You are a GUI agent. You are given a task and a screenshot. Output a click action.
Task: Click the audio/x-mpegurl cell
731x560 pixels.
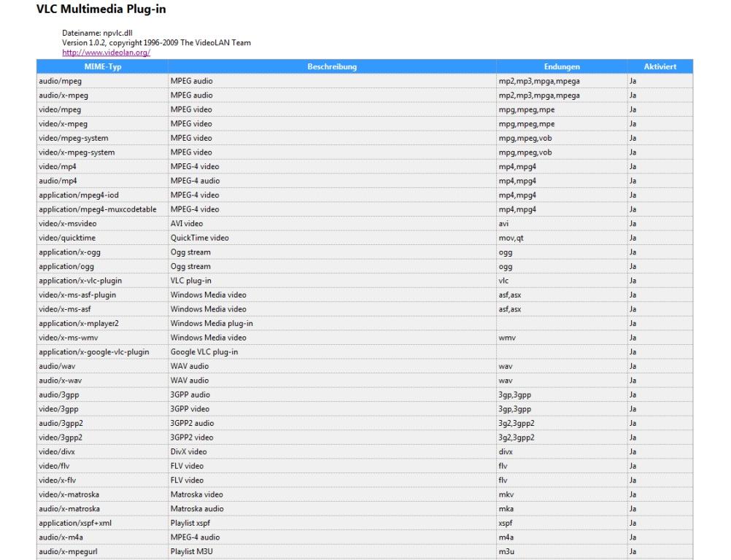tap(103, 551)
